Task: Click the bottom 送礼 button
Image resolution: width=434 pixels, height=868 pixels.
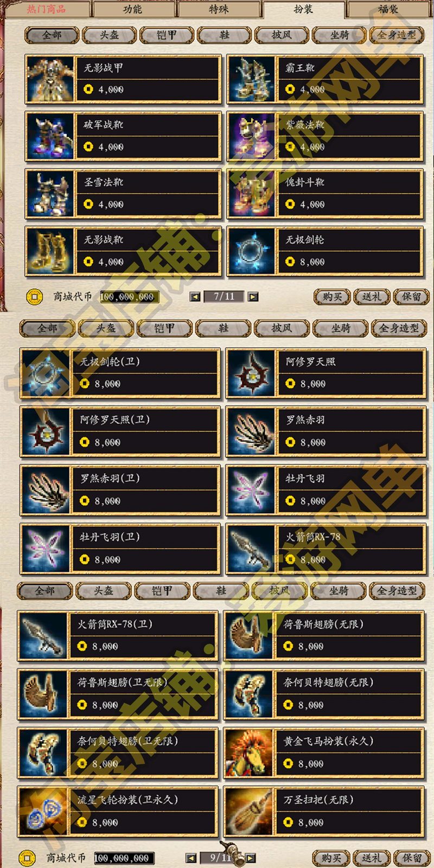Action: [371, 858]
